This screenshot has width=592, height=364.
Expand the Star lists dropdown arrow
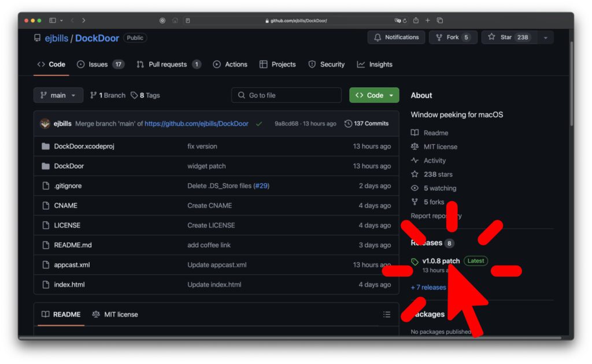pyautogui.click(x=545, y=38)
